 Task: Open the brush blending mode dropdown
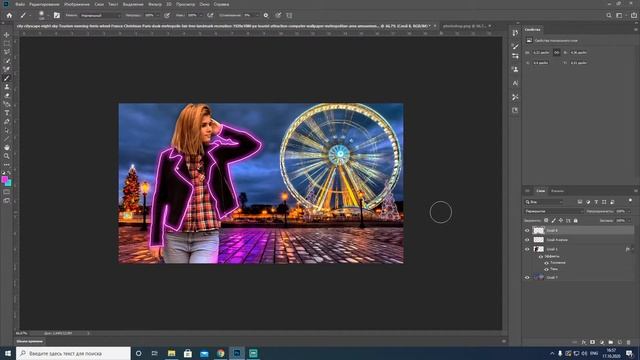[100, 16]
